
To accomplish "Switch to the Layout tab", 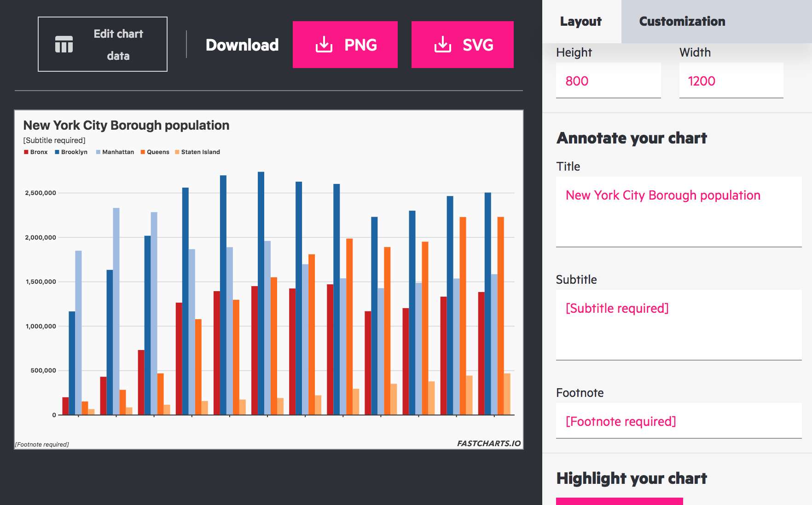I will 581,22.
